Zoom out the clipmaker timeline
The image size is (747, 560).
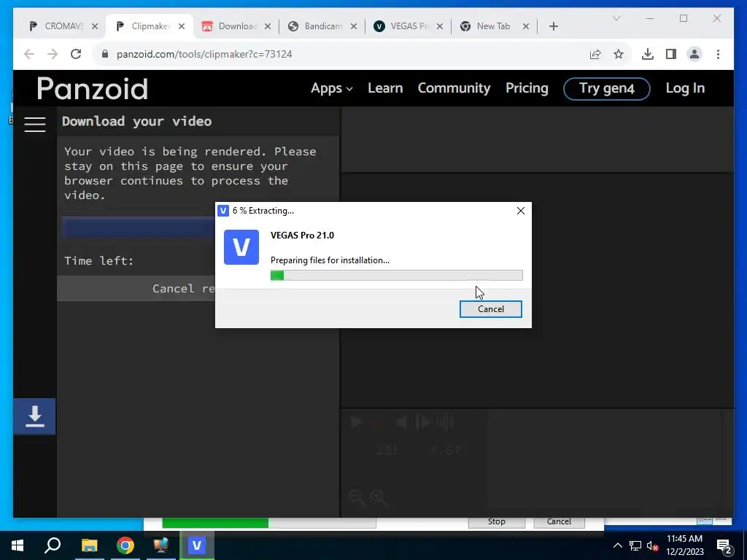(357, 498)
